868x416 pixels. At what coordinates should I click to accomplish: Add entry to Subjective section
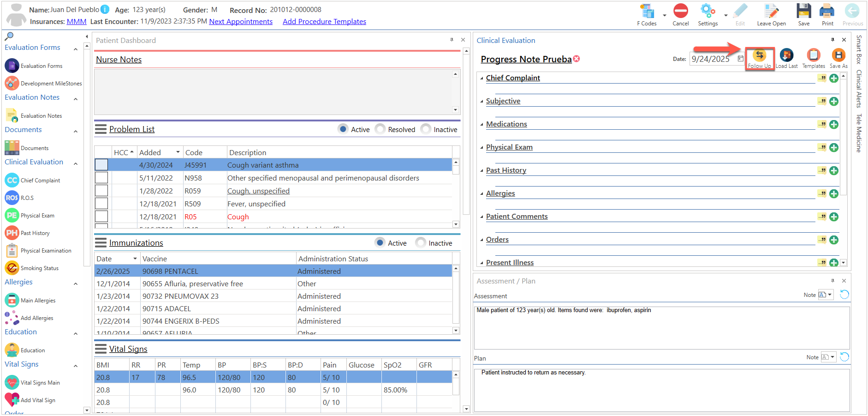(x=834, y=102)
